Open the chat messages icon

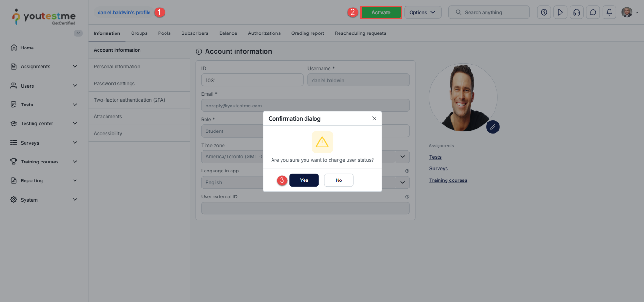click(x=593, y=13)
